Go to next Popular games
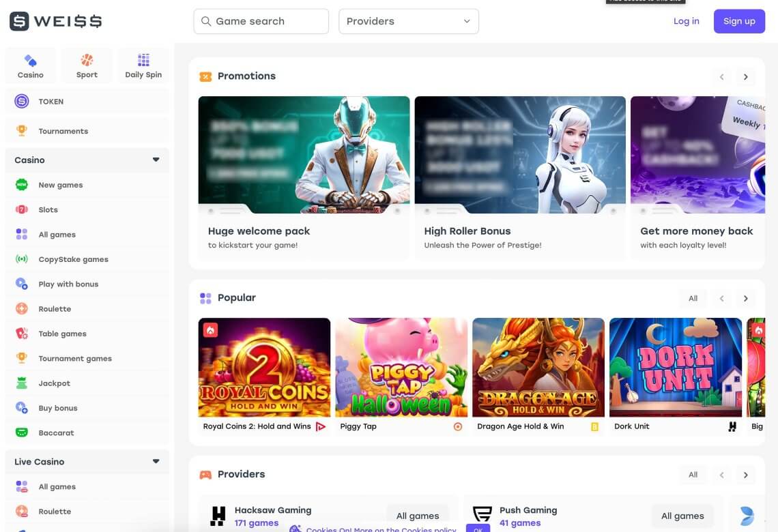 pyautogui.click(x=745, y=299)
